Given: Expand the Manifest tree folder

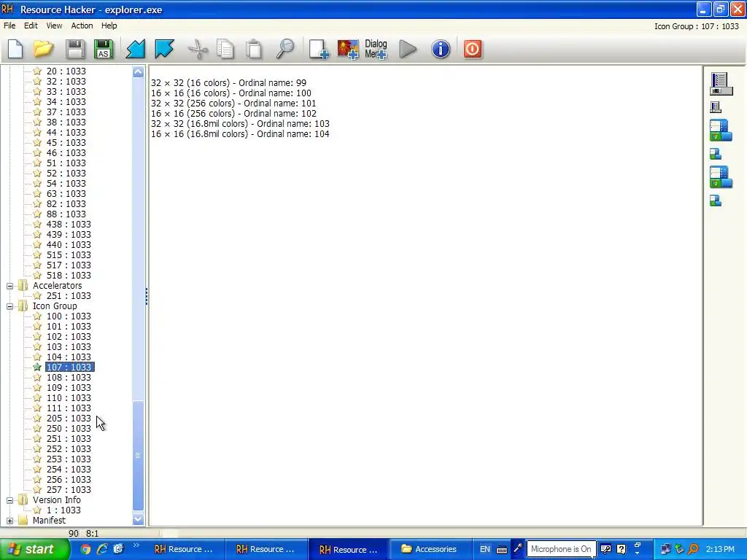Looking at the screenshot, I should [x=9, y=521].
